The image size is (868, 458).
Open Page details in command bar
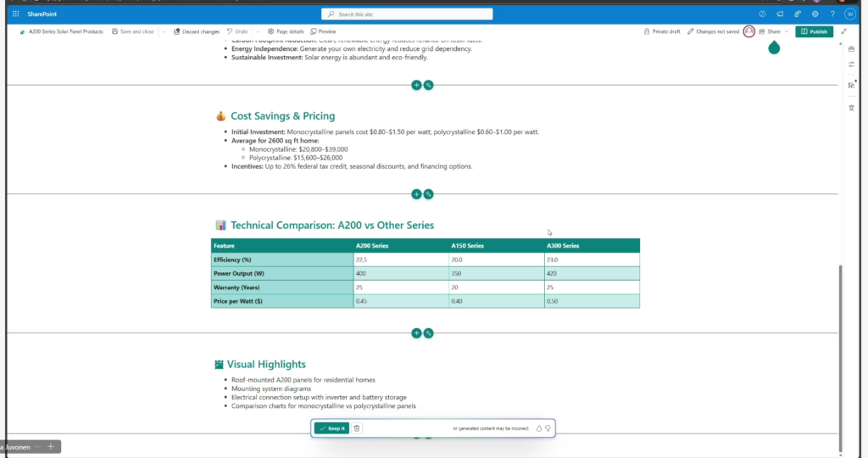285,31
